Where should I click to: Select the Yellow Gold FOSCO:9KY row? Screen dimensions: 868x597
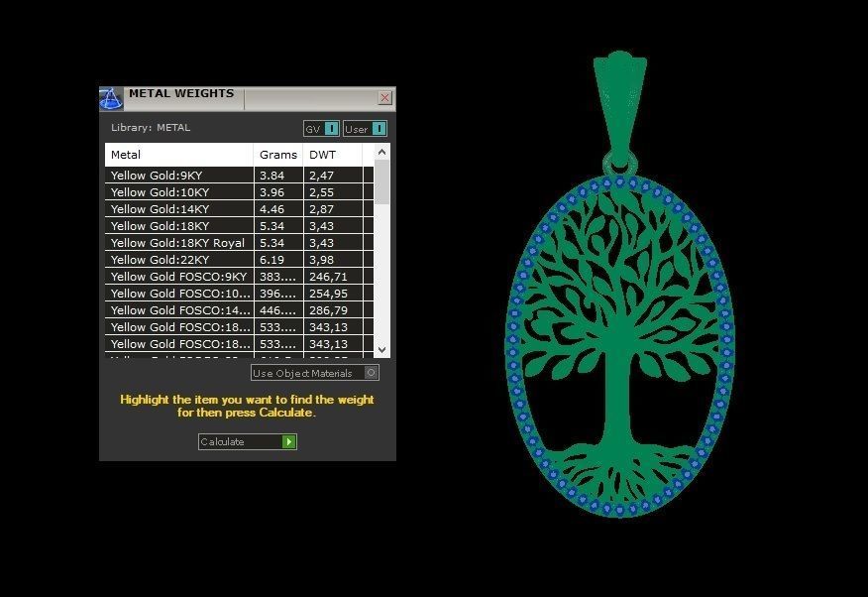click(x=239, y=277)
